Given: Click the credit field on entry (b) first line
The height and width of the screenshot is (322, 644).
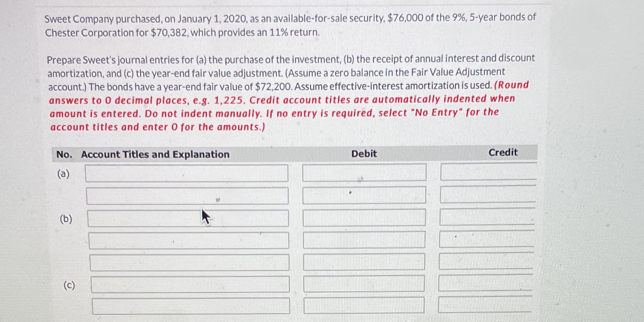Looking at the screenshot, I should 487,218.
